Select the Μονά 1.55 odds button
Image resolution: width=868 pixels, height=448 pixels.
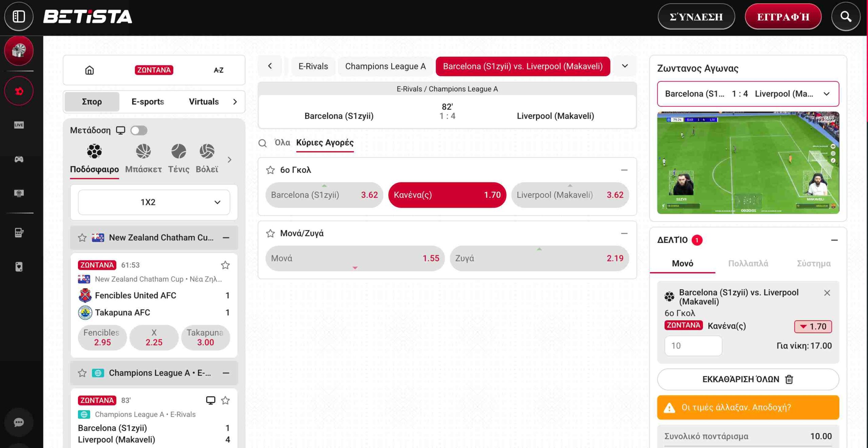pyautogui.click(x=355, y=258)
